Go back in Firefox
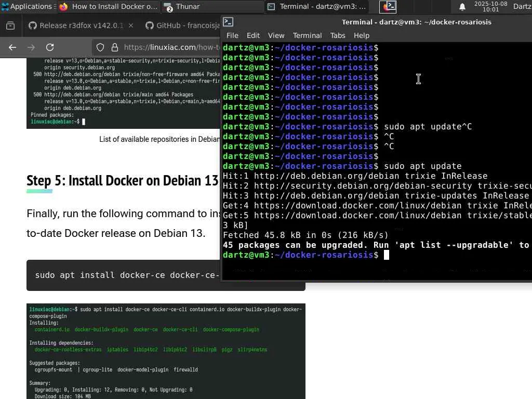 click(x=12, y=47)
